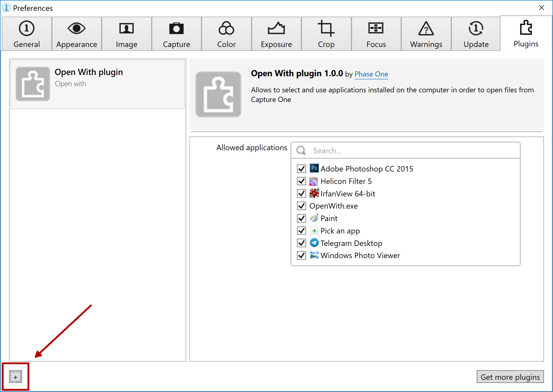Open the Update tab
The height and width of the screenshot is (392, 553).
476,34
